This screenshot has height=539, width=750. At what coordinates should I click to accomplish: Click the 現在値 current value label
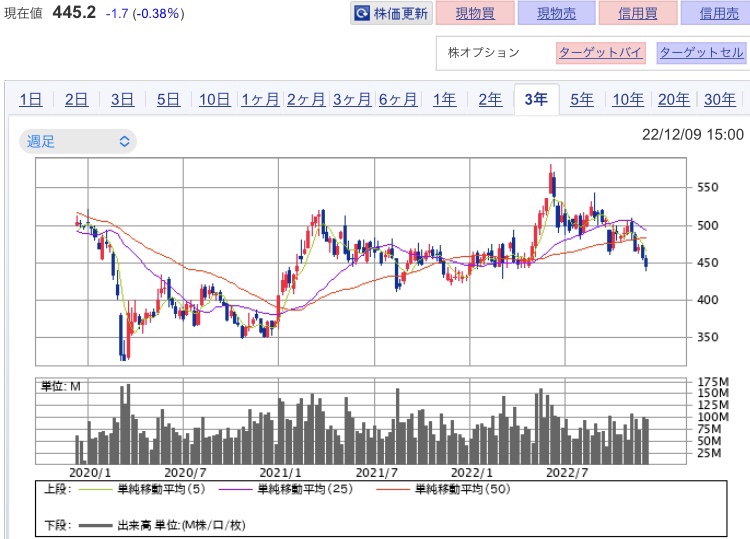(x=23, y=13)
